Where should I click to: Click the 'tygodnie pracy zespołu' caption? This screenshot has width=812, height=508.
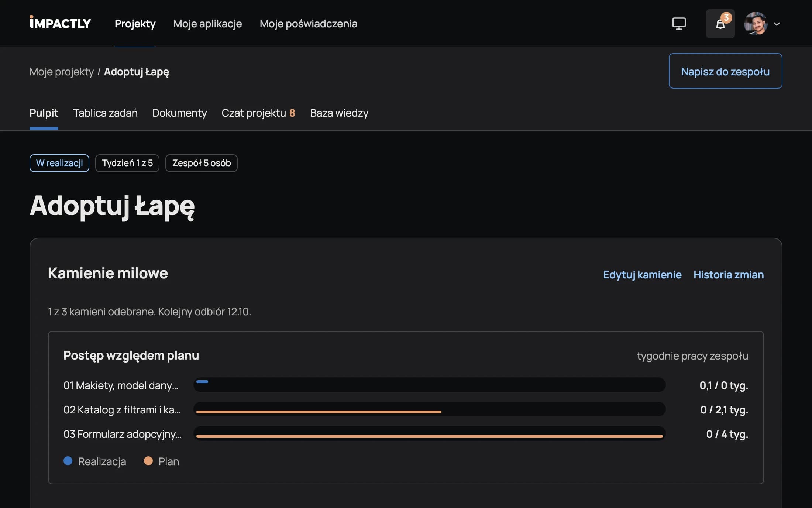pos(692,356)
